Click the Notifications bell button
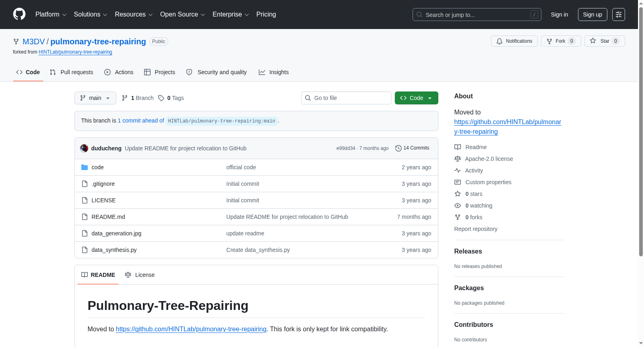 [x=514, y=41]
